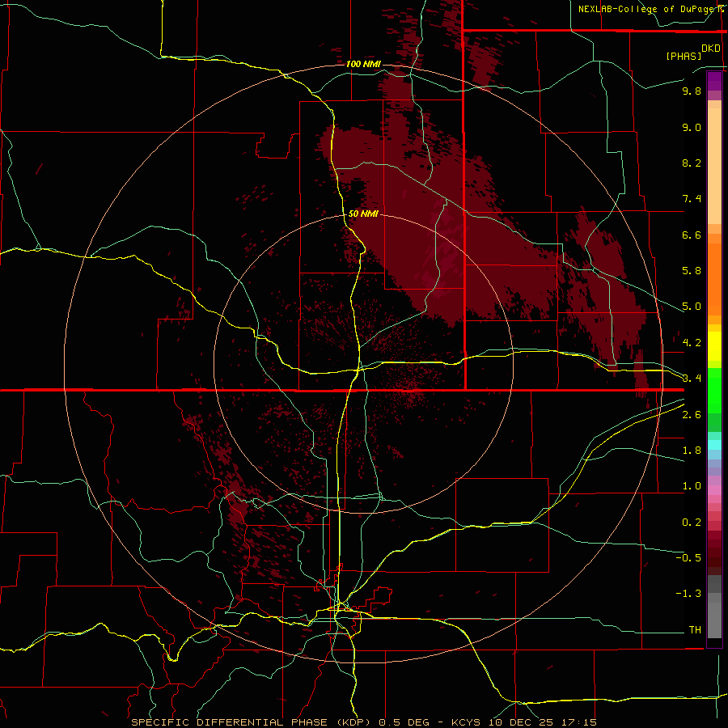The width and height of the screenshot is (728, 728).
Task: Click the -1.3 value on the color scale
Action: (x=688, y=594)
